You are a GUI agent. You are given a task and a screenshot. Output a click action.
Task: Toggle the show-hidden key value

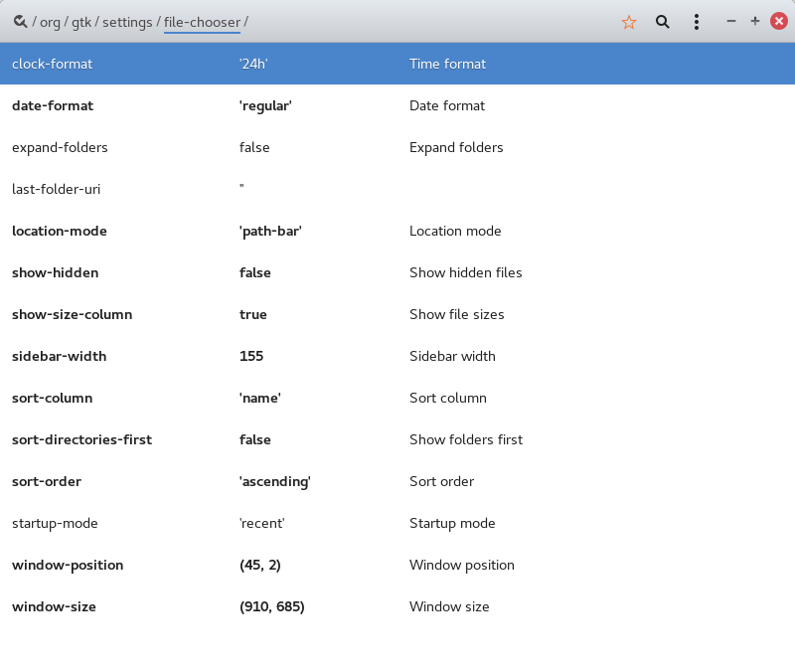tap(255, 272)
